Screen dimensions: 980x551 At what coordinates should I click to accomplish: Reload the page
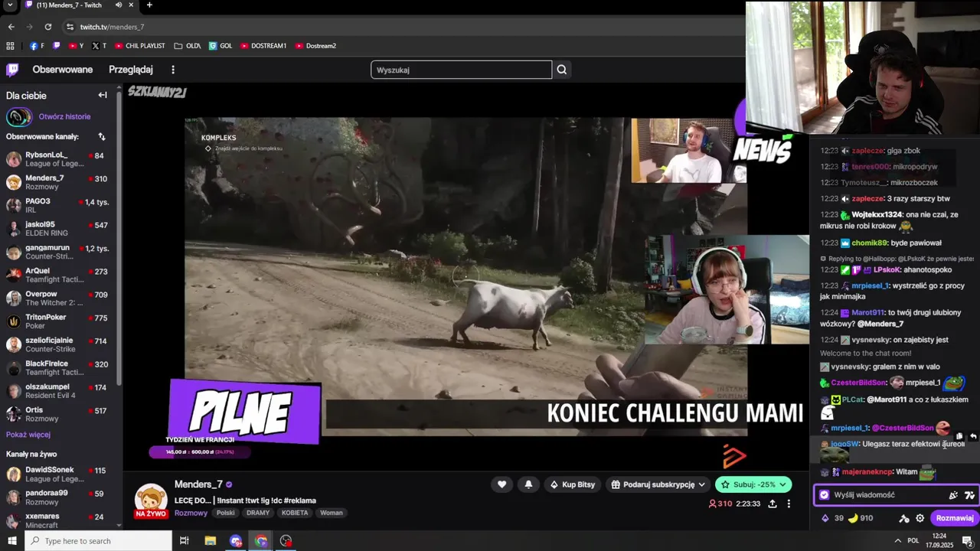pyautogui.click(x=48, y=27)
